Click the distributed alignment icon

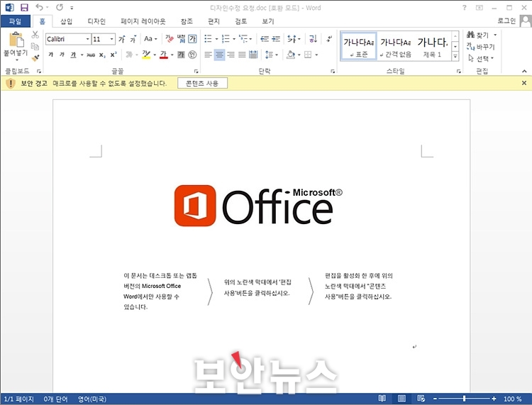click(253, 55)
